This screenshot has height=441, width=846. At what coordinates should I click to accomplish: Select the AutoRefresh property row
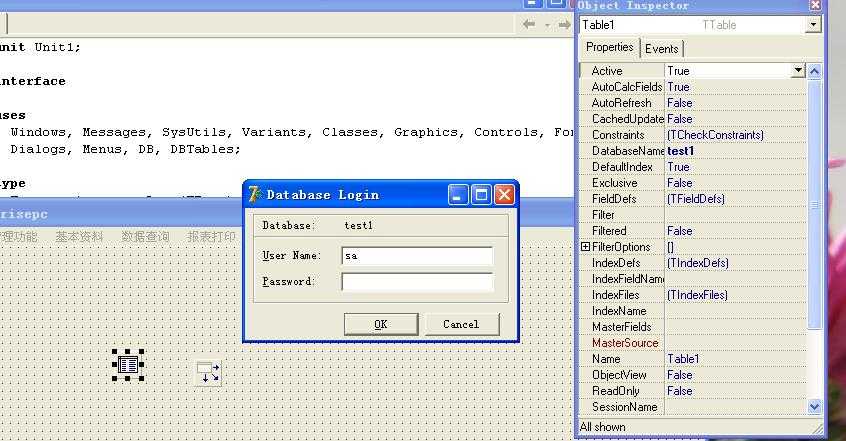693,103
